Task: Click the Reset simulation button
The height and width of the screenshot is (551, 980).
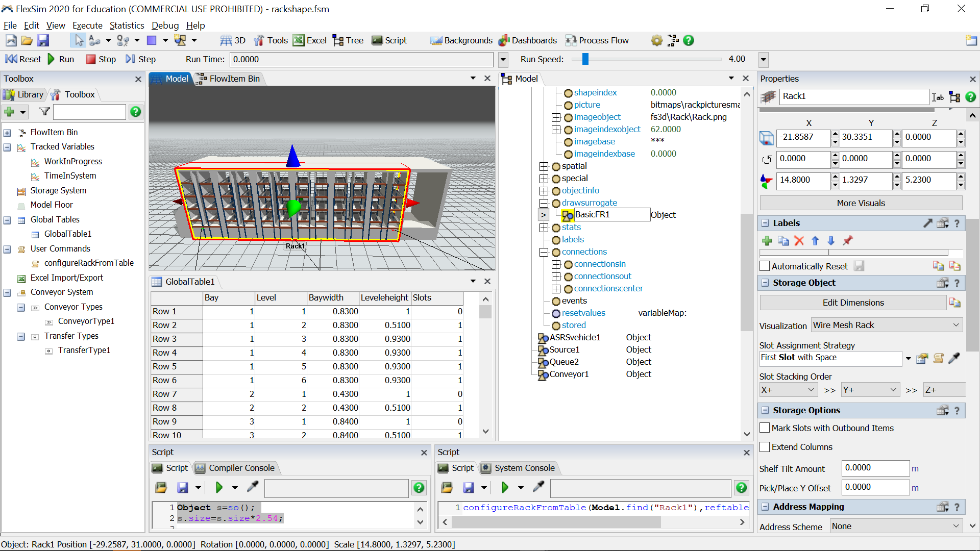Action: pyautogui.click(x=23, y=59)
